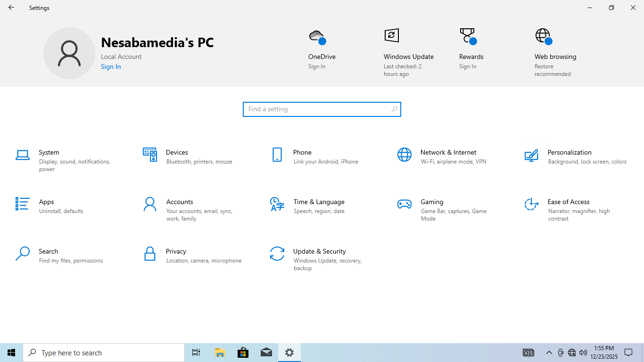Screen dimensions: 644x362
Task: Click the Time & Language icon
Action: click(277, 204)
